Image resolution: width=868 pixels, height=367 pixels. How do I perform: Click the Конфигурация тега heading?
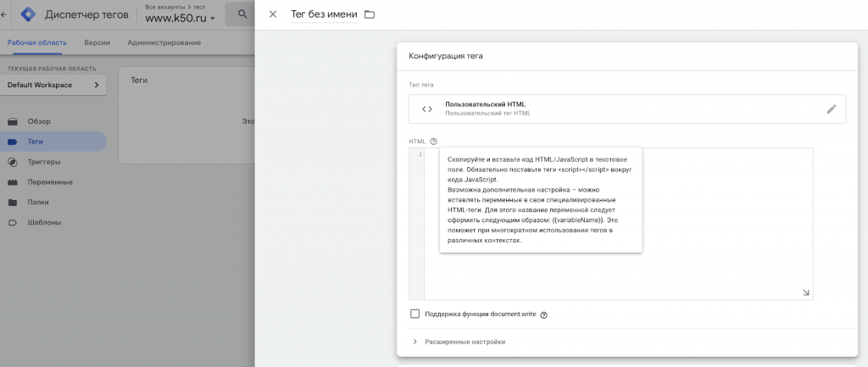point(446,56)
